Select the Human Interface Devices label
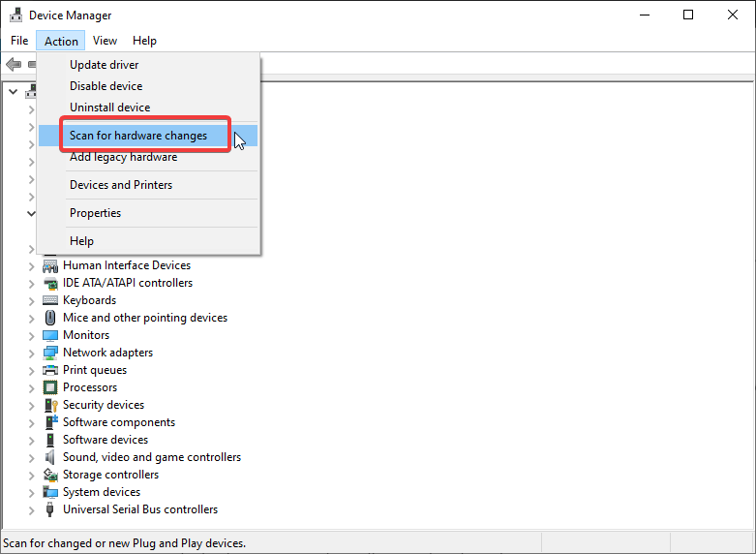756x554 pixels. click(x=127, y=265)
